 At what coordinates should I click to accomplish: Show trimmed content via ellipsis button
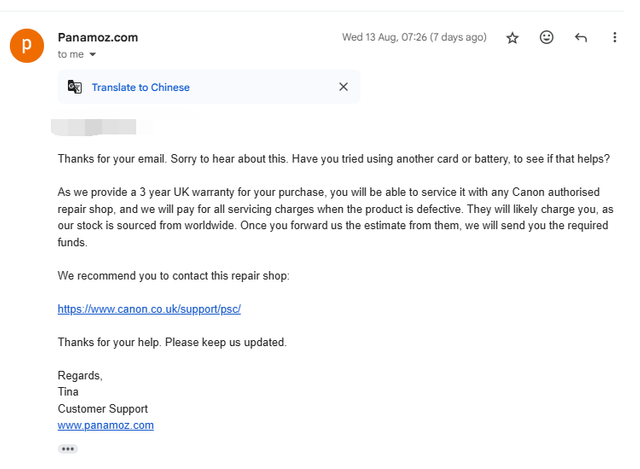[68, 449]
